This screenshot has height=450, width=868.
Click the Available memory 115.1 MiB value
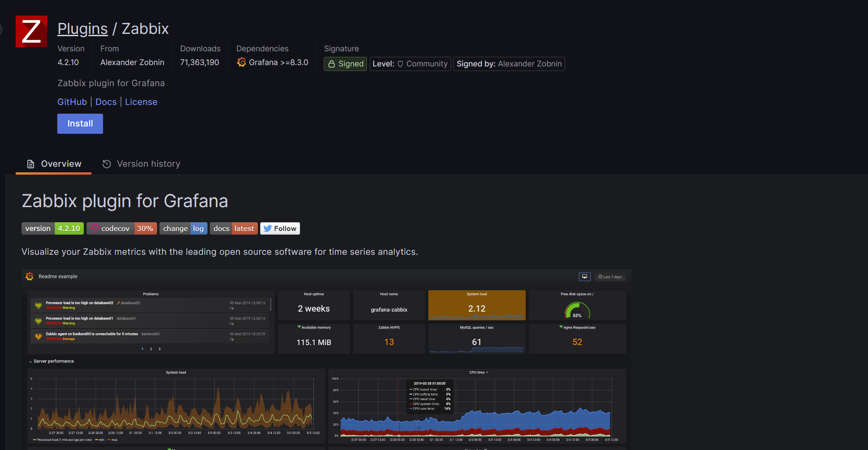314,342
